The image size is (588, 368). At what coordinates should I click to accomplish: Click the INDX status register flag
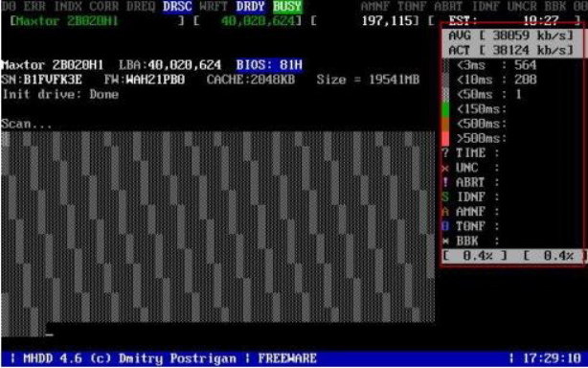point(67,7)
